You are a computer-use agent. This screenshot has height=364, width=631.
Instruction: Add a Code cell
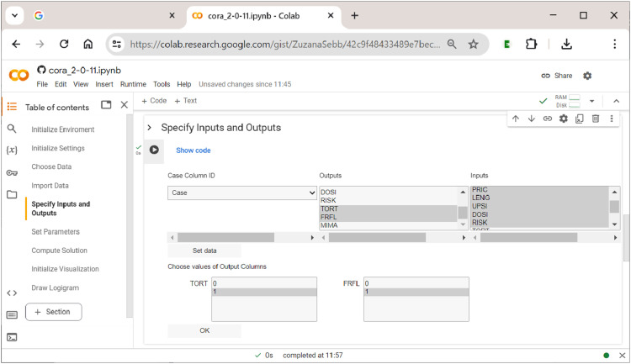(154, 101)
